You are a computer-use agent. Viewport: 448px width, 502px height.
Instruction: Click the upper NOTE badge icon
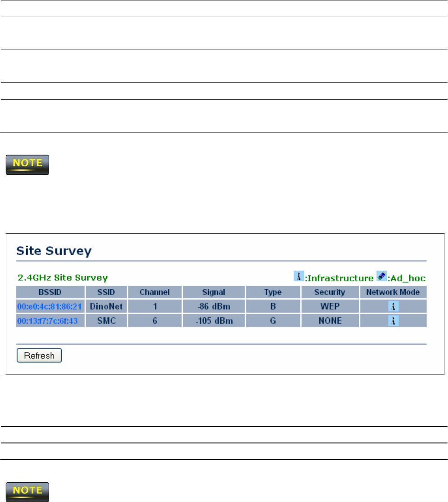27,164
